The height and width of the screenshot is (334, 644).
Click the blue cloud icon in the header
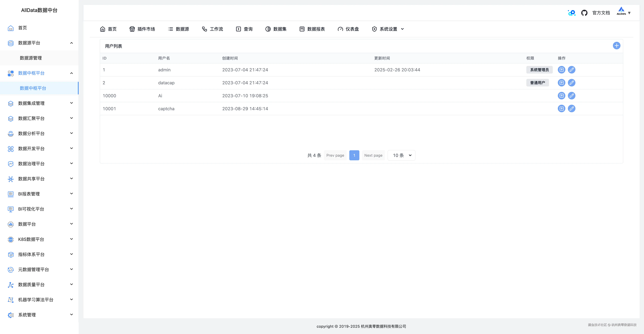pyautogui.click(x=572, y=12)
